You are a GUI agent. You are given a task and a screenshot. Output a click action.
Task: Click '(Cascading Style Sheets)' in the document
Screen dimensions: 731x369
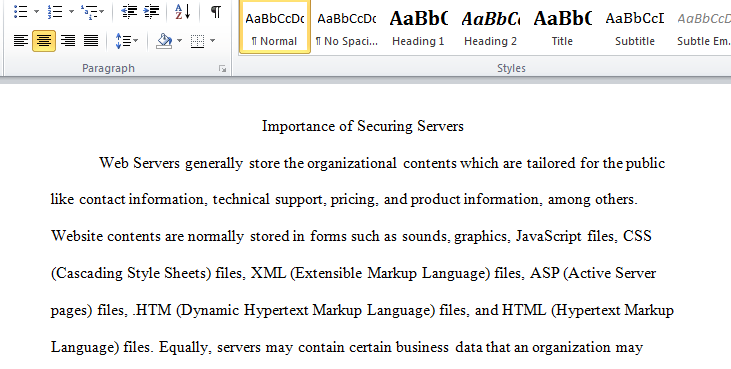pyautogui.click(x=131, y=273)
